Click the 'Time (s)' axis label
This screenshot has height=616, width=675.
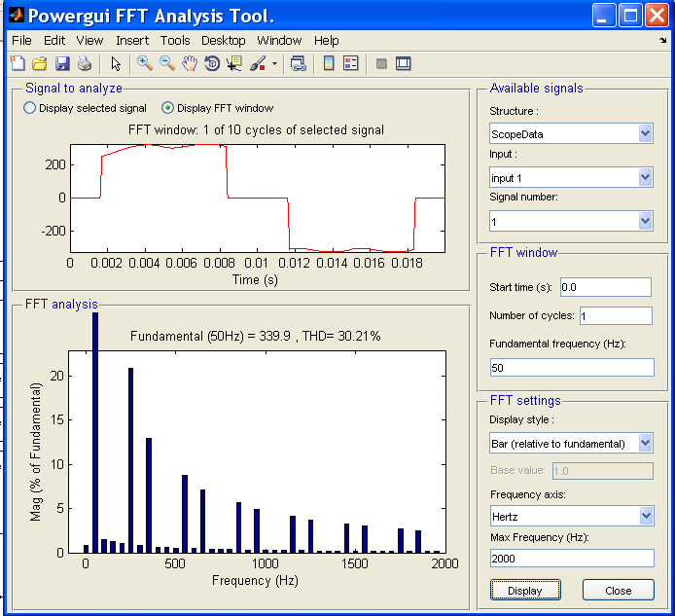click(x=255, y=280)
